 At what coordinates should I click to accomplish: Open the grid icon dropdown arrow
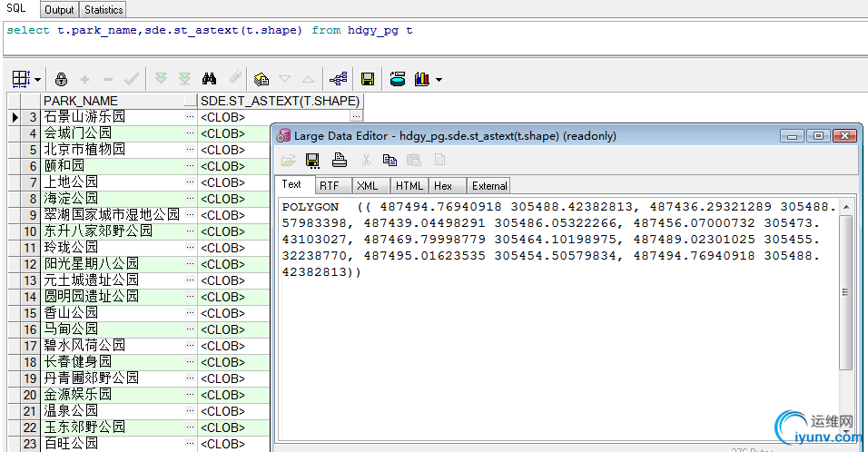click(x=37, y=80)
